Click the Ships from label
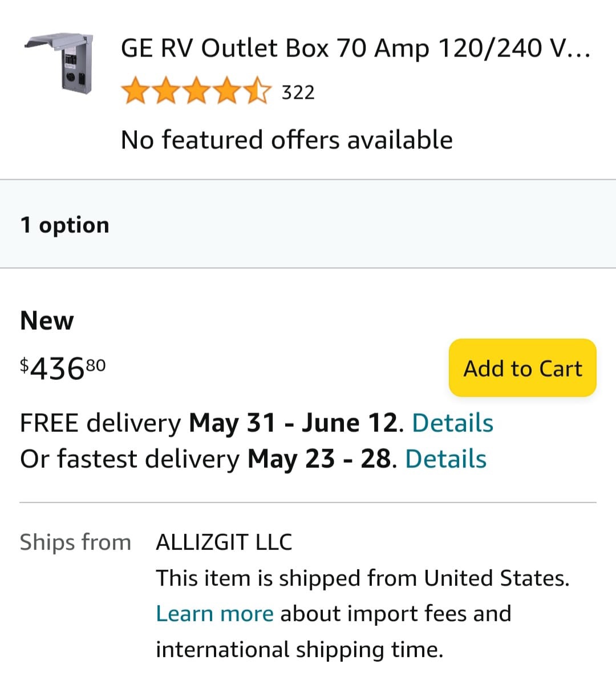 coord(76,542)
